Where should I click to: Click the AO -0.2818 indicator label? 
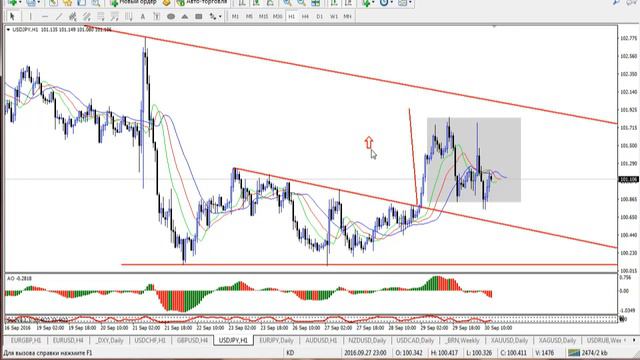(19, 278)
